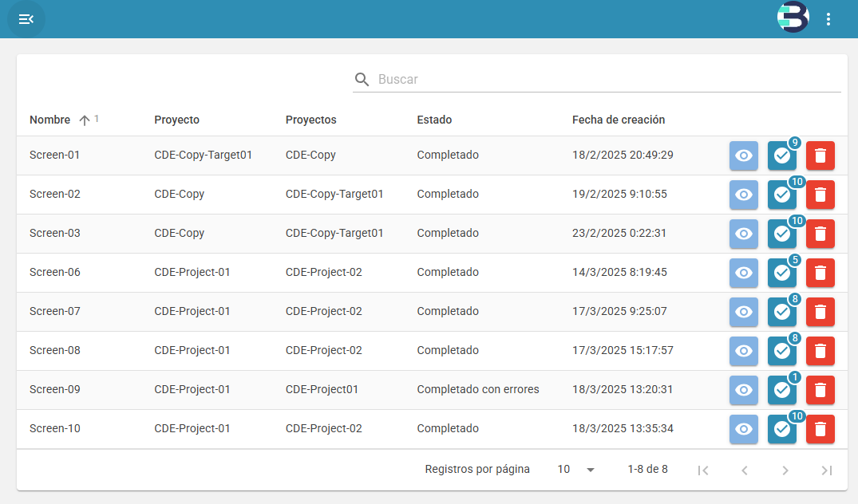Screen dimensions: 858x504
Task: Open Screen-02 checkmark results with badge 10
Action: tap(782, 195)
